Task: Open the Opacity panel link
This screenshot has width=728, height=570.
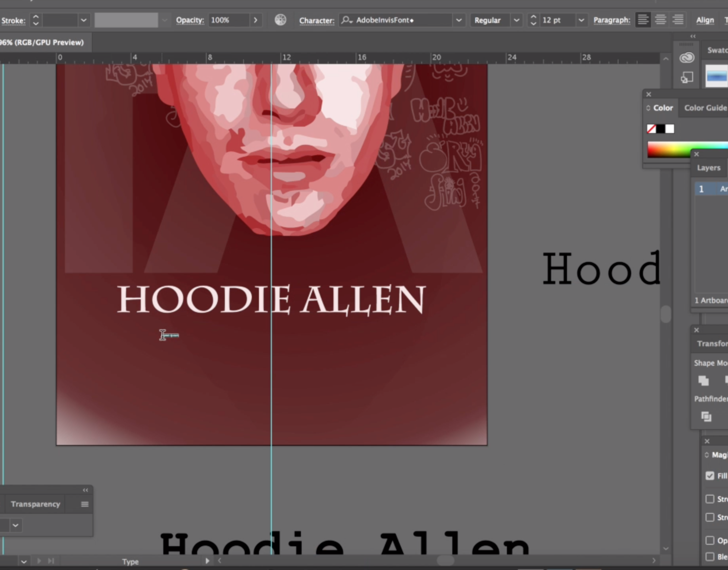Action: coord(190,20)
